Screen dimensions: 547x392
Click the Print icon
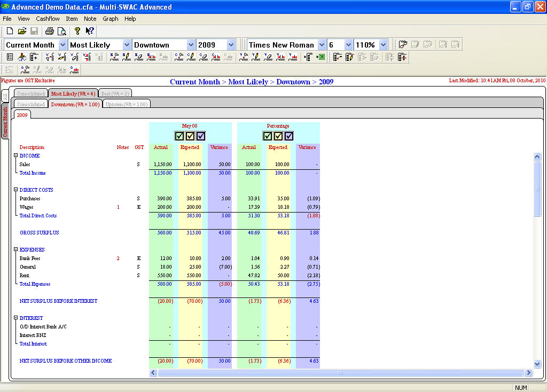click(50, 31)
